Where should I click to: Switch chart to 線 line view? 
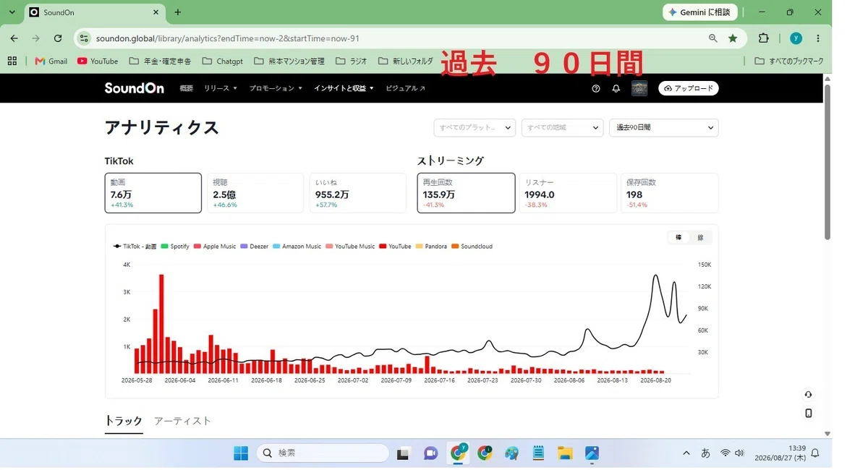(x=700, y=237)
